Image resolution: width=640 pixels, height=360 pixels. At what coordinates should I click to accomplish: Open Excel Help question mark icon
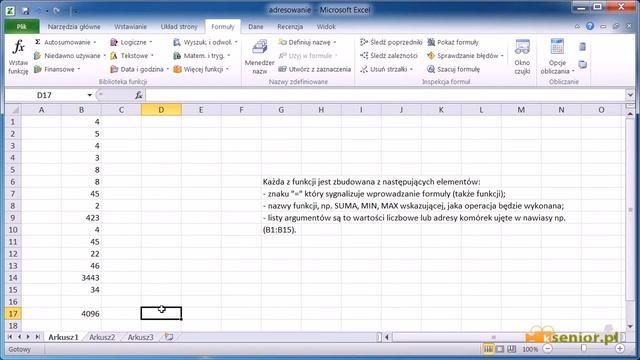590,26
